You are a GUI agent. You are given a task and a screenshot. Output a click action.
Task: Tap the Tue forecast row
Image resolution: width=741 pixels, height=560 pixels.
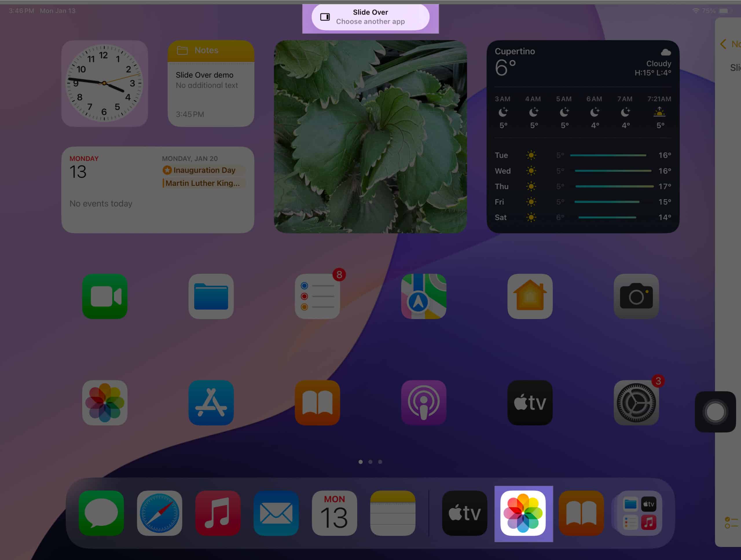pyautogui.click(x=583, y=155)
